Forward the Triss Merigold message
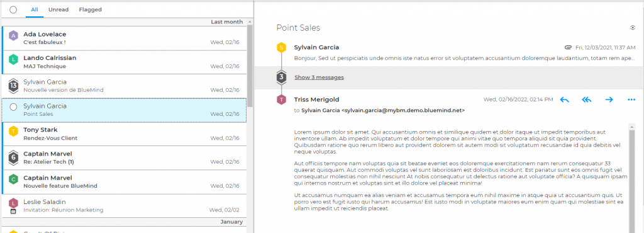The image size is (644, 233). pos(609,99)
